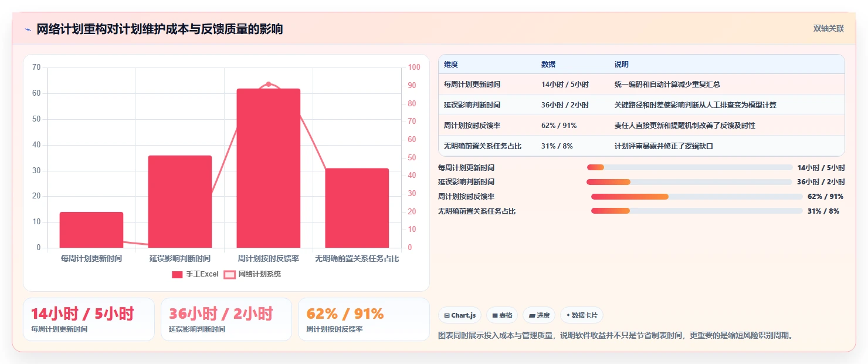Click x-axis label 延误影响判断时间
The width and height of the screenshot is (868, 364).
coord(180,258)
